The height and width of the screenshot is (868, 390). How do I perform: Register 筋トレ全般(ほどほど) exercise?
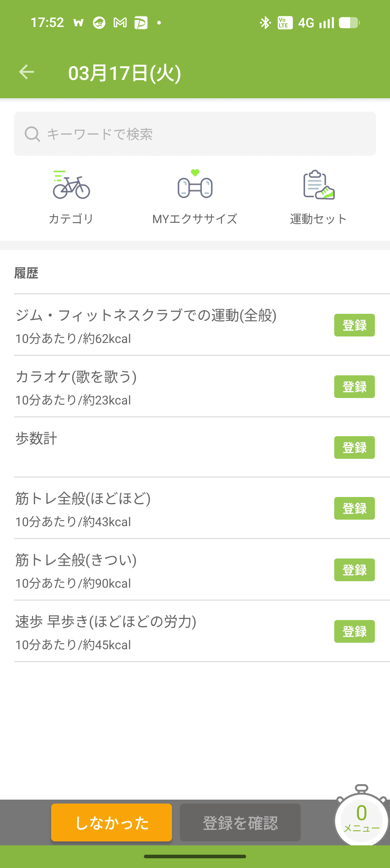[354, 508]
